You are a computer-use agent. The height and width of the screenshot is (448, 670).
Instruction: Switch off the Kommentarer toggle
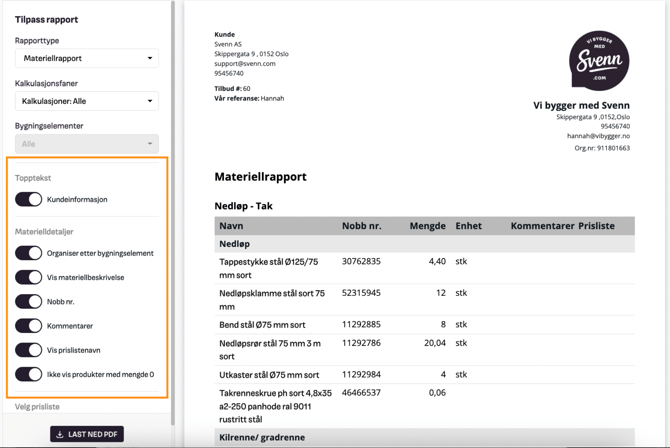29,325
